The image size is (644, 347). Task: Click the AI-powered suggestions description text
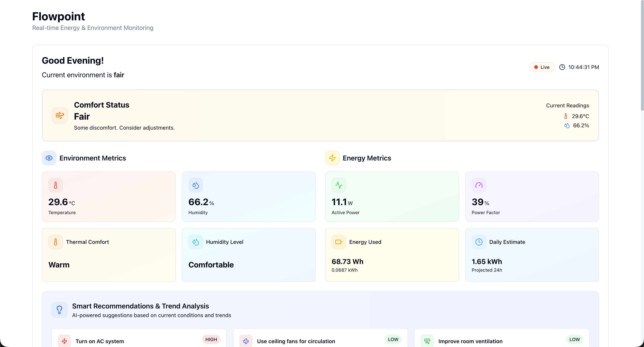pos(151,315)
